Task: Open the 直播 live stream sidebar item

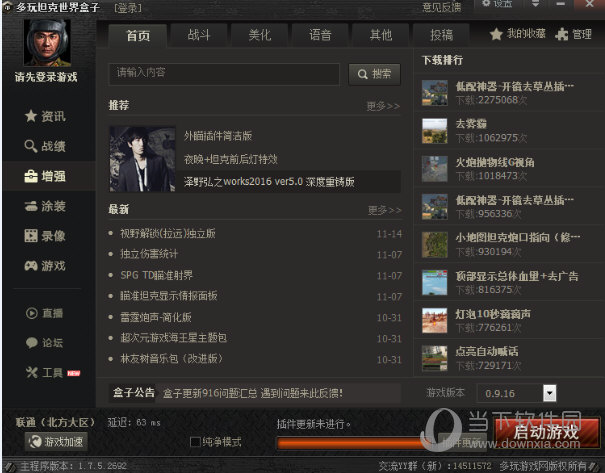Action: 46,313
